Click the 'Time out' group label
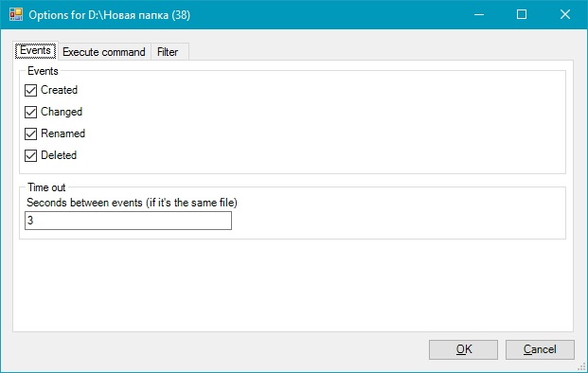This screenshot has height=373, width=588. (46, 187)
